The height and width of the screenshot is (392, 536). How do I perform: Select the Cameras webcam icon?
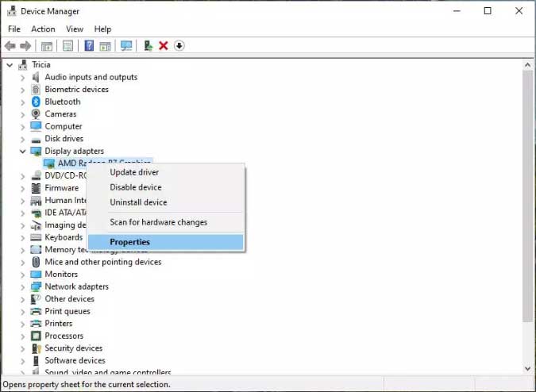coord(36,114)
